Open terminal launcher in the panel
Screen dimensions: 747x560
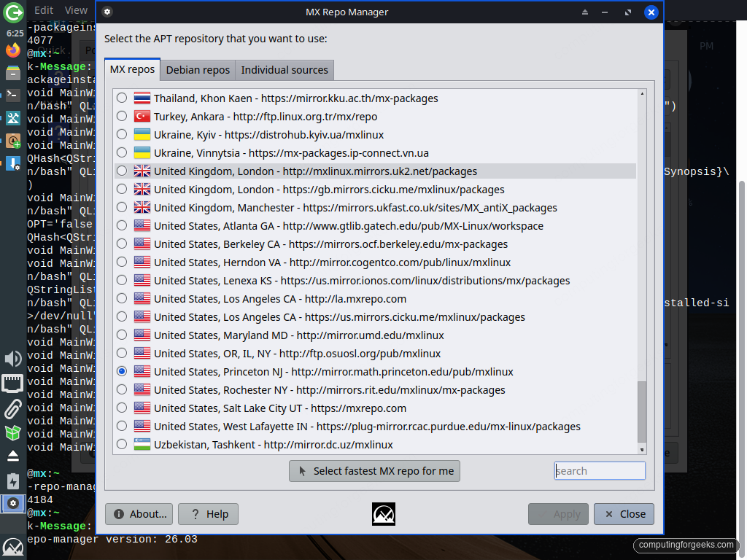(13, 95)
